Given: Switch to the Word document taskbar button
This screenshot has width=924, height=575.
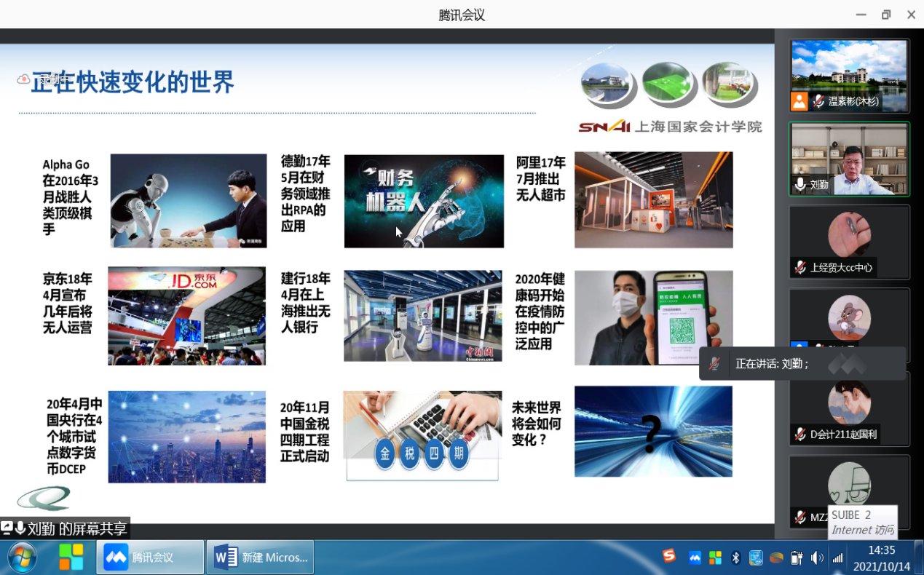Looking at the screenshot, I should point(261,558).
